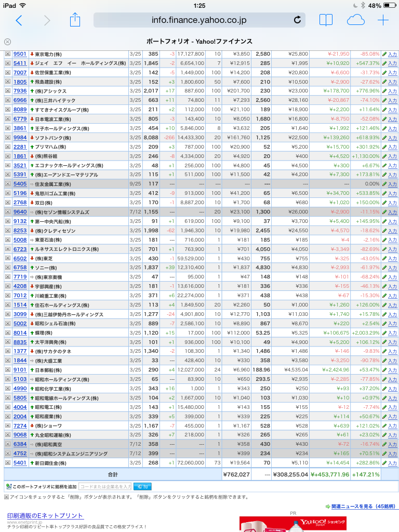The width and height of the screenshot is (399, 532).
Task: Check delete box for 6758 ソニー
Action: click(x=7, y=268)
